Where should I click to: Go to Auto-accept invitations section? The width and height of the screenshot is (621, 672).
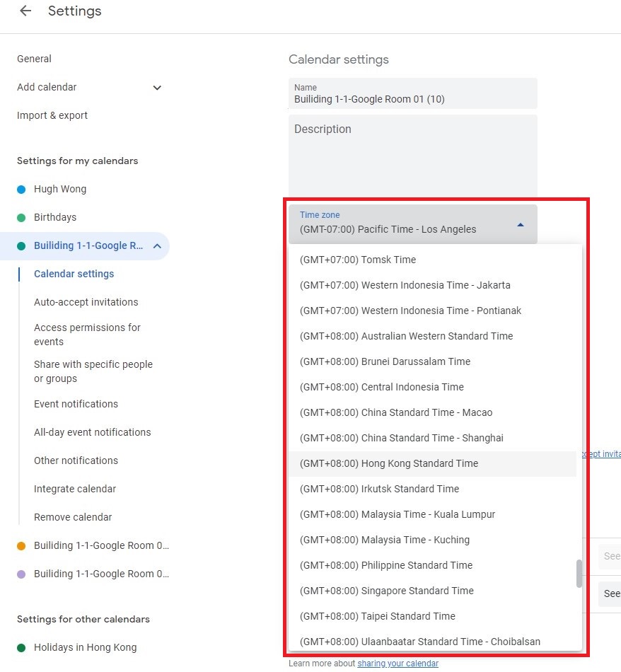tap(86, 302)
